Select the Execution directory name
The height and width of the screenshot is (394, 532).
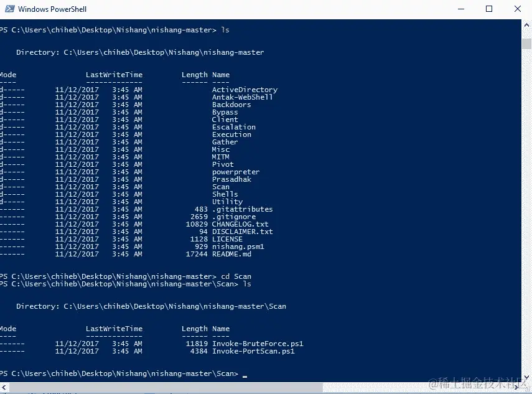(x=231, y=134)
